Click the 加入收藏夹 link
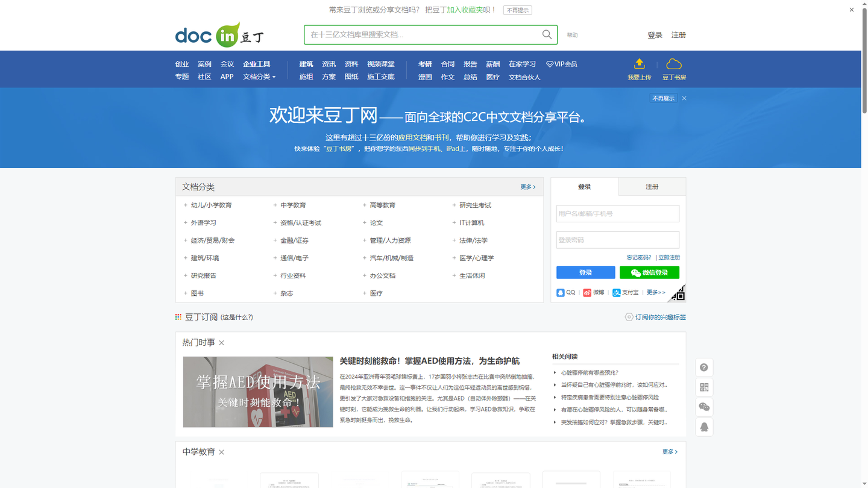Screen dimensions: 868x488 tap(465, 10)
